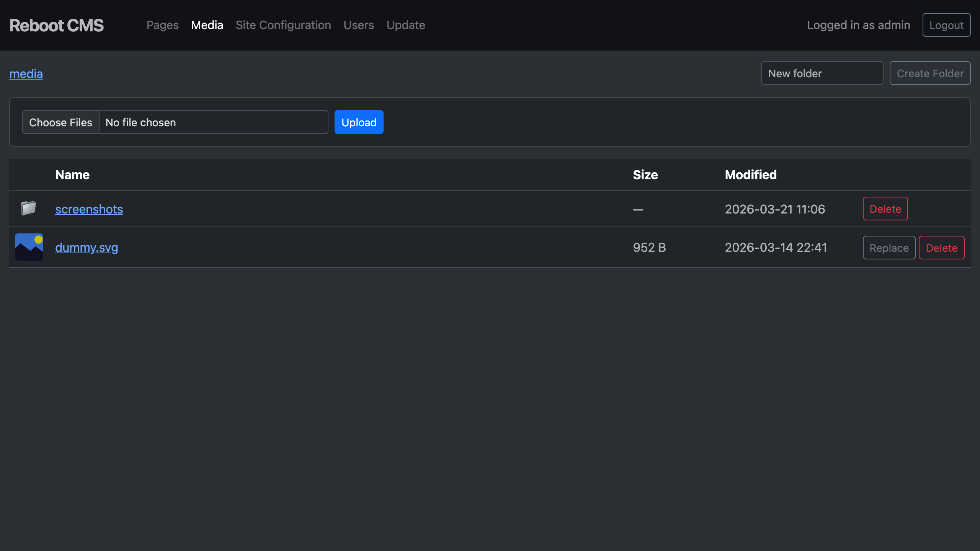Click the Create Folder button
This screenshot has width=980, height=551.
point(930,73)
